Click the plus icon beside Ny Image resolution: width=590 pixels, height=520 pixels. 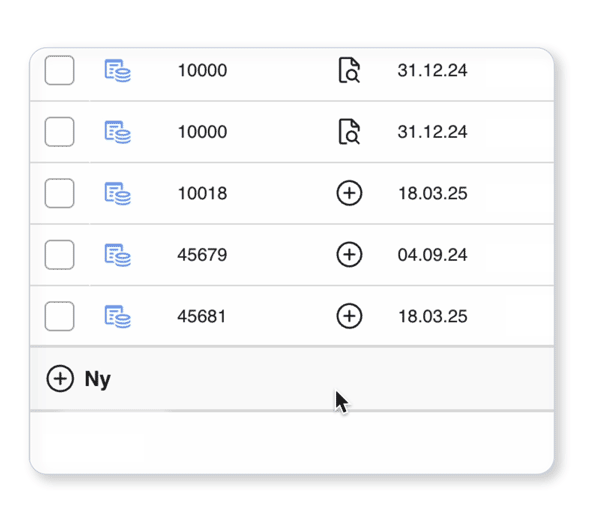[x=60, y=379]
